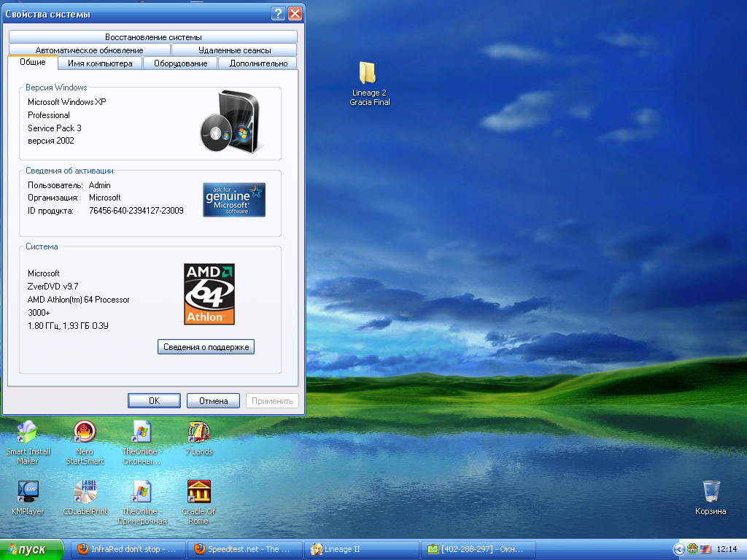Image resolution: width=747 pixels, height=560 pixels.
Task: Switch to the Speedtest.net taskbar window
Action: (245, 549)
